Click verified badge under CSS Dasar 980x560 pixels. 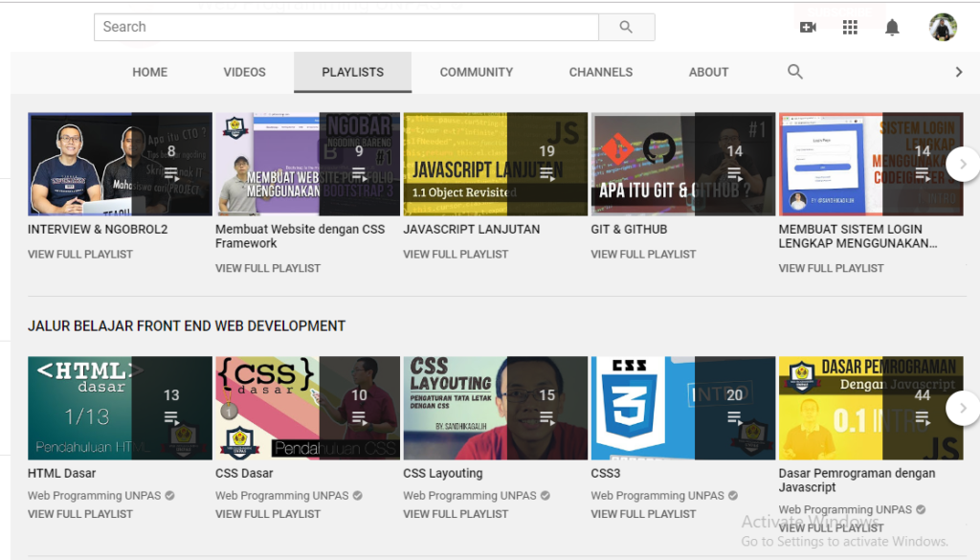tap(358, 496)
